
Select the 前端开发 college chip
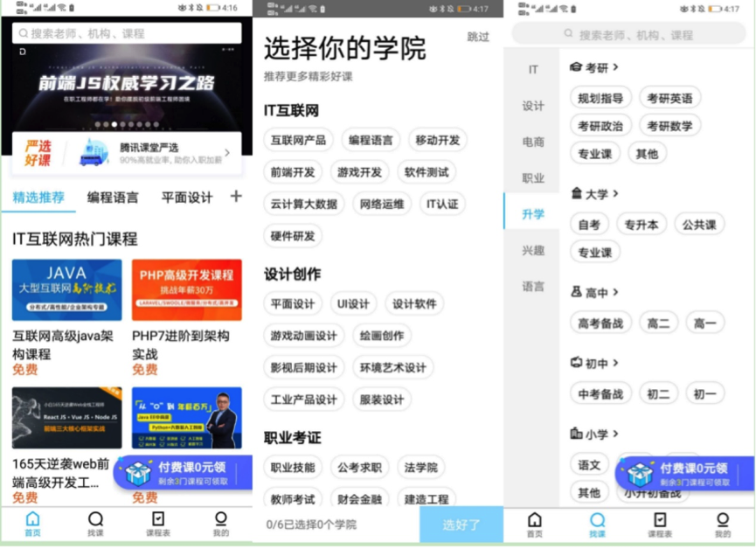[293, 172]
